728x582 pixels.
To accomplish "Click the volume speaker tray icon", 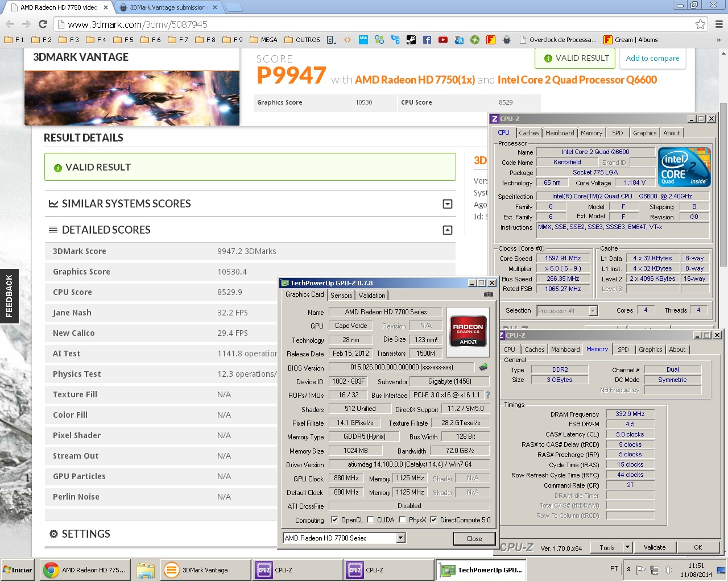I will click(x=669, y=569).
